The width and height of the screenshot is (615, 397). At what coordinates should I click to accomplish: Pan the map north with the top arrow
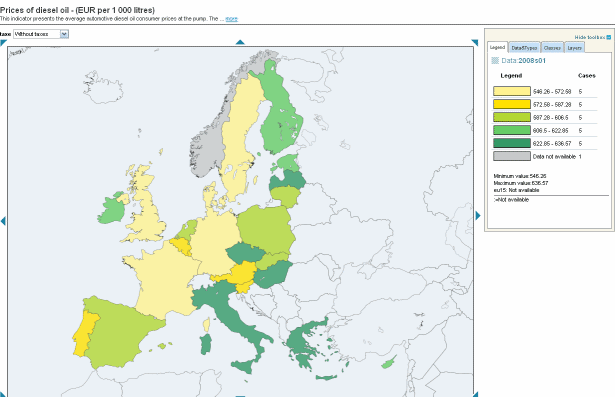point(240,42)
